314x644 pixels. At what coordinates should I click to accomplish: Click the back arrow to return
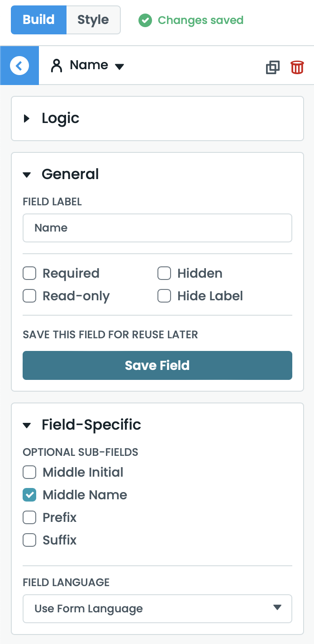pyautogui.click(x=19, y=65)
